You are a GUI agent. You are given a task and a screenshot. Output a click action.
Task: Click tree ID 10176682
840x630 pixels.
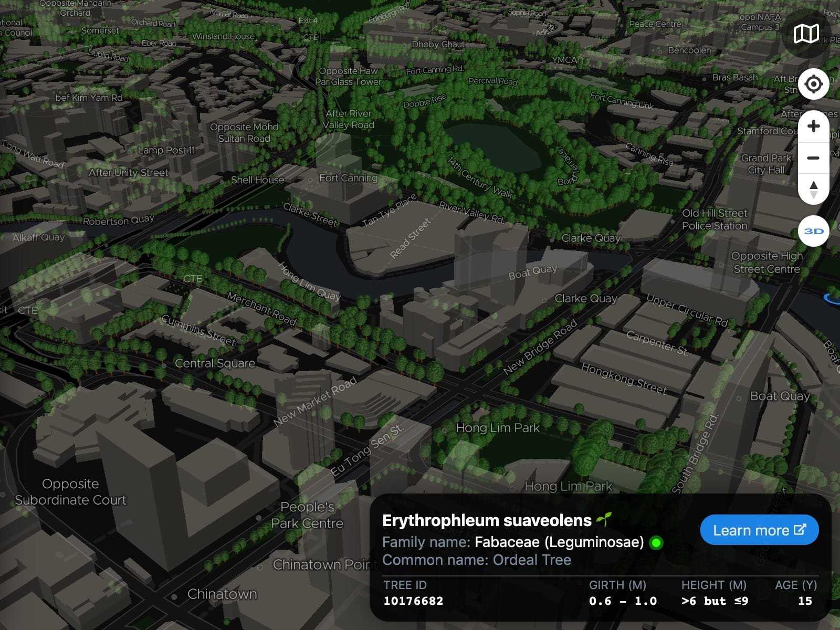pyautogui.click(x=413, y=601)
